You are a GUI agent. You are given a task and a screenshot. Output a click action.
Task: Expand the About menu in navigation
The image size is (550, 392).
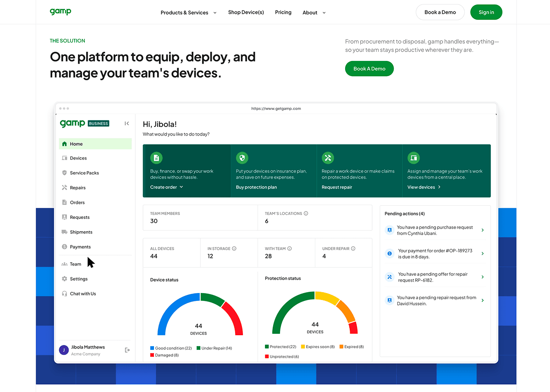click(314, 12)
